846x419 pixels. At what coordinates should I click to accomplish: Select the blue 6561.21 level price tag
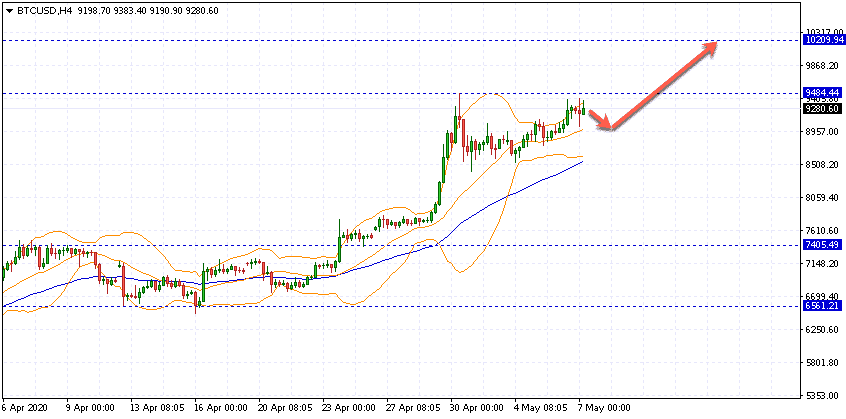pyautogui.click(x=823, y=306)
